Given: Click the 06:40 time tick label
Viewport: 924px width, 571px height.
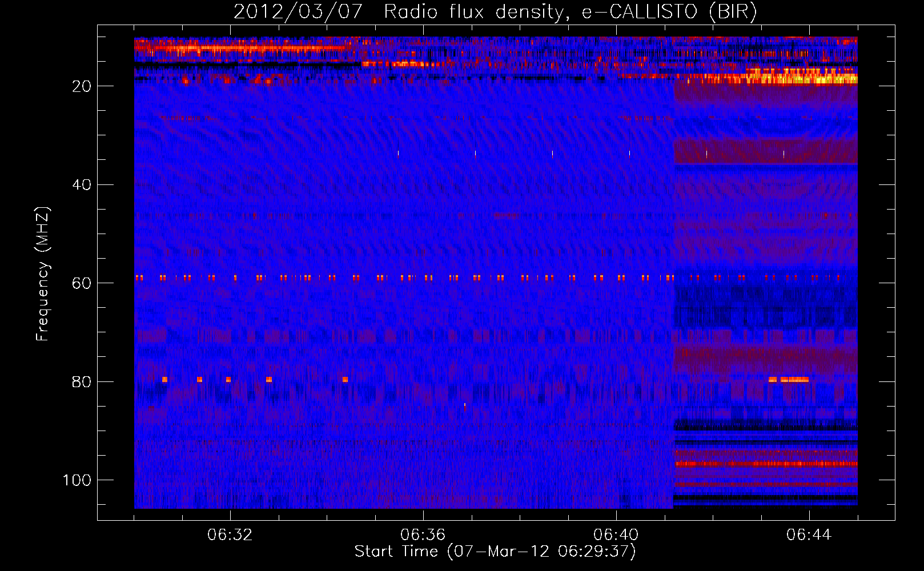Looking at the screenshot, I should [x=616, y=535].
